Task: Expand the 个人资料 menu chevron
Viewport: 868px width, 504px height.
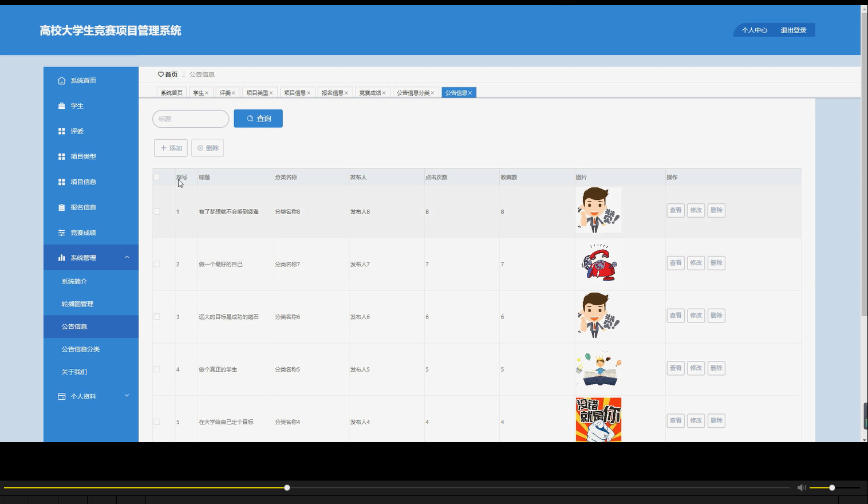Action: pos(127,396)
